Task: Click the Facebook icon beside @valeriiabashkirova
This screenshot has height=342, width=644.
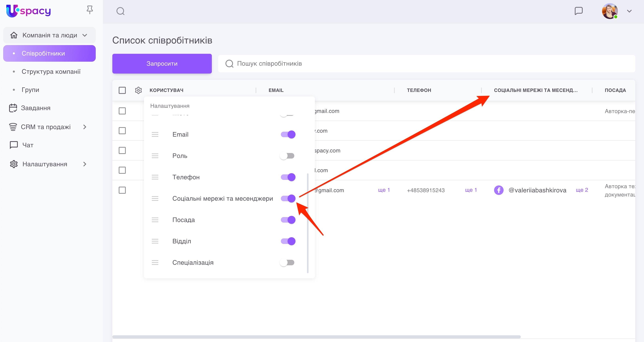Action: 498,190
